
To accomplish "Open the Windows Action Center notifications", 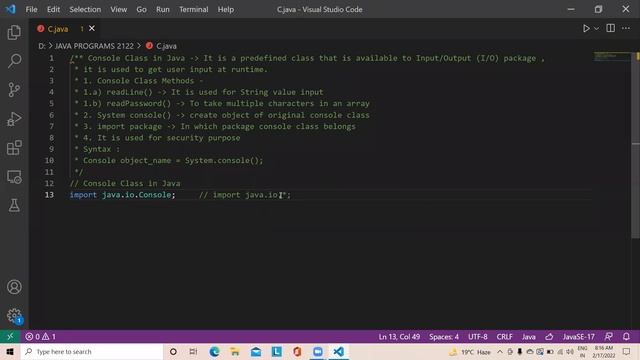I will pos(627,351).
